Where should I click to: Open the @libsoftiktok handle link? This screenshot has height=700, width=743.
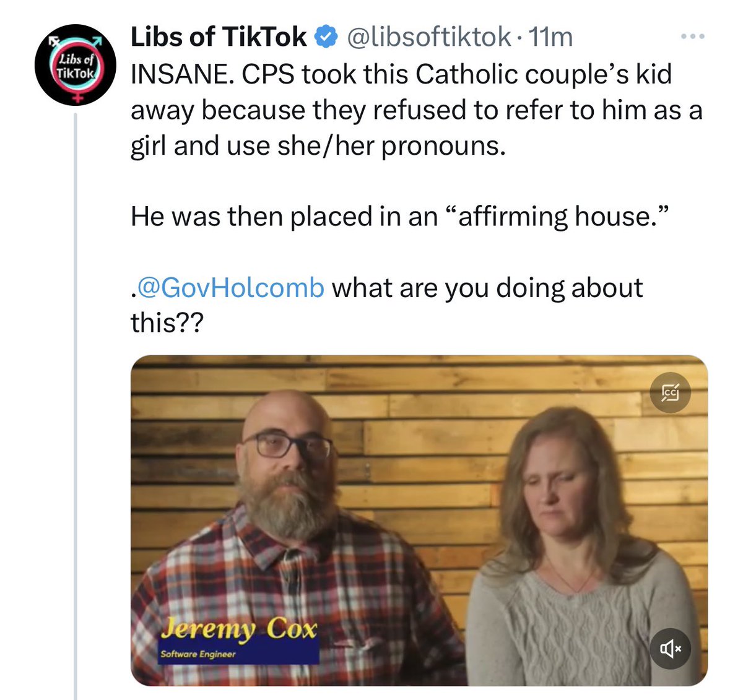[x=428, y=37]
